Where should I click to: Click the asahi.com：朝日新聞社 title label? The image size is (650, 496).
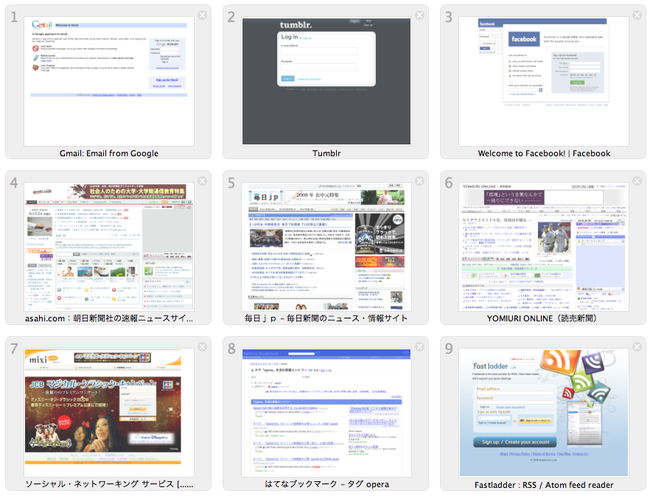pos(109,319)
